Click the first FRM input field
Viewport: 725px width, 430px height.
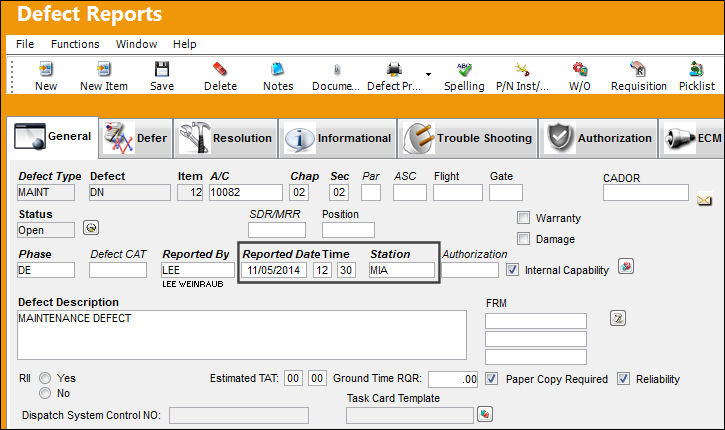(536, 321)
